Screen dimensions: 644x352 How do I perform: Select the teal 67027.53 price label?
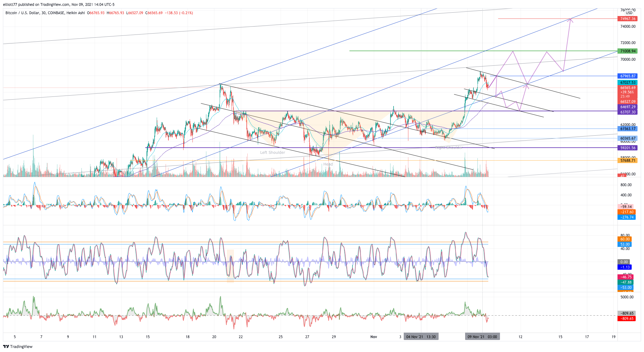(x=627, y=83)
